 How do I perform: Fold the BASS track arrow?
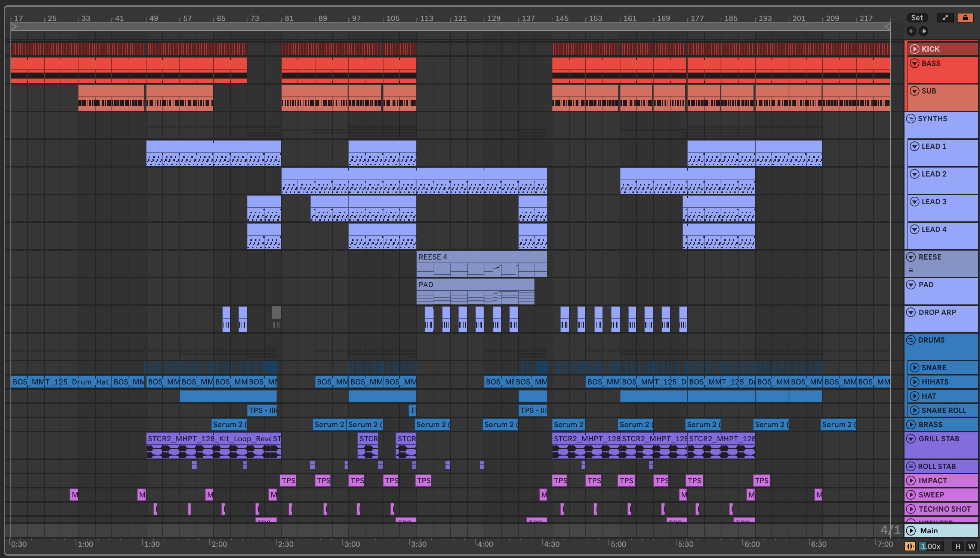(x=915, y=63)
